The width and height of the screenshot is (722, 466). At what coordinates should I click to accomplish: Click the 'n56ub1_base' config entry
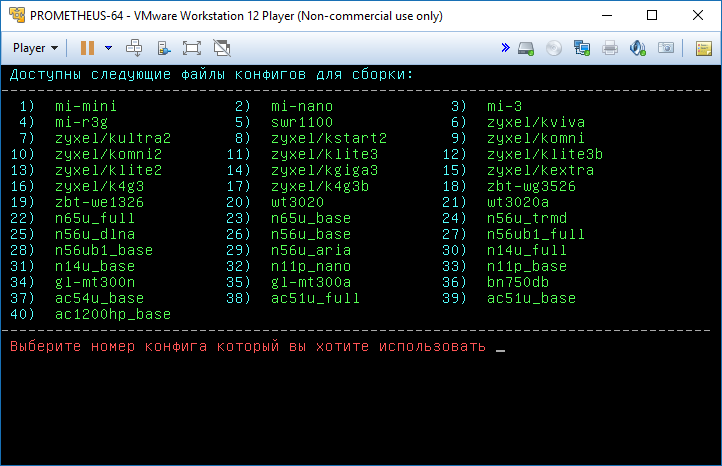tap(104, 250)
